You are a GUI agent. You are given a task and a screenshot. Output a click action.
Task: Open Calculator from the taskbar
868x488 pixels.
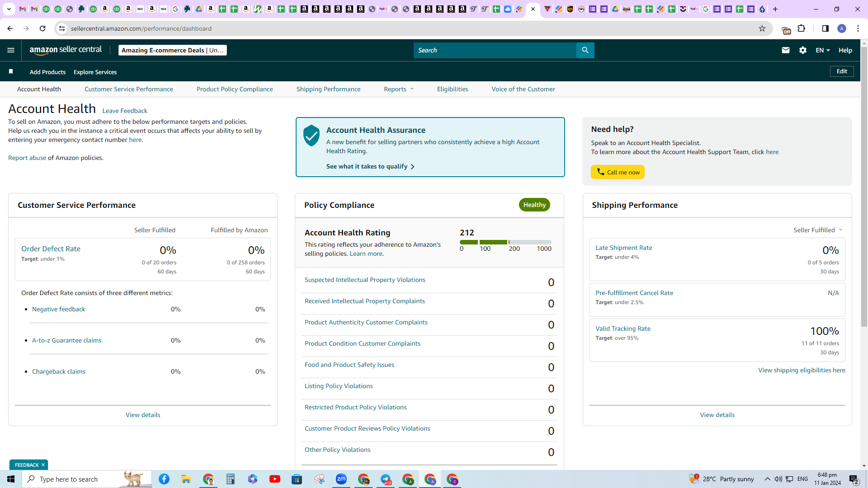click(x=231, y=479)
